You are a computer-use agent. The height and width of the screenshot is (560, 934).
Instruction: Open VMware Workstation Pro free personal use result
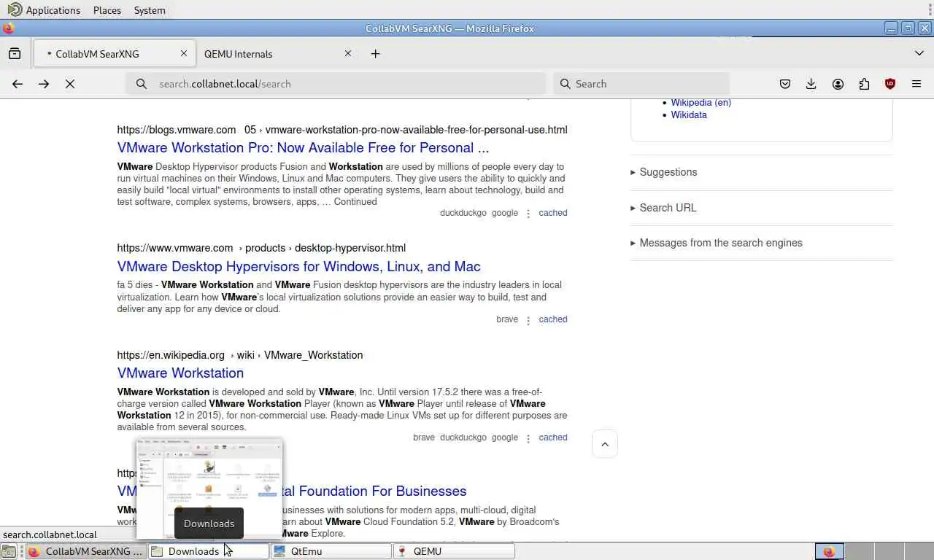coord(303,147)
